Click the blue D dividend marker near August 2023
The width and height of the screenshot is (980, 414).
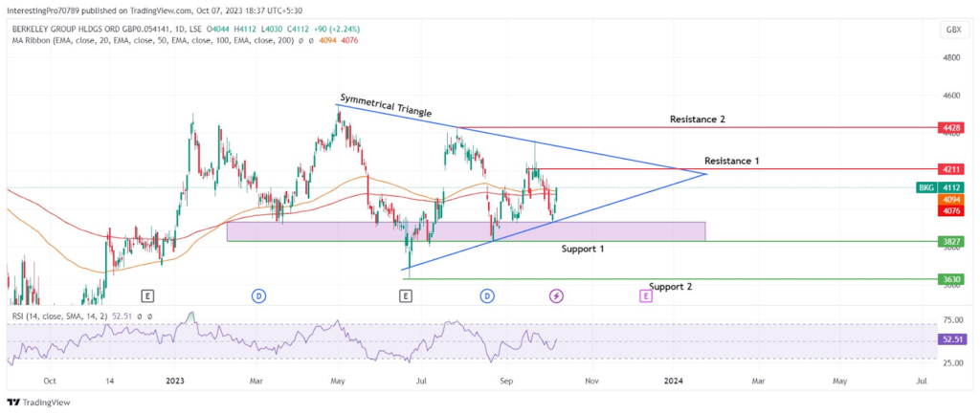[487, 296]
